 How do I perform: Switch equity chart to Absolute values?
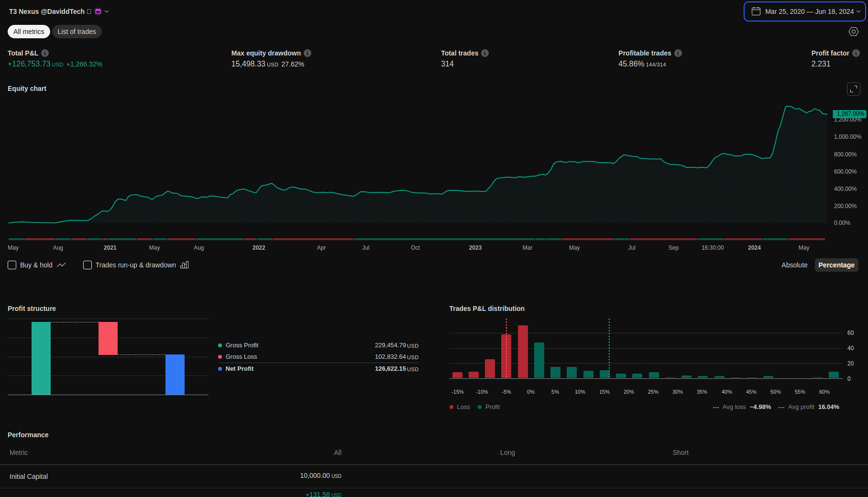794,265
